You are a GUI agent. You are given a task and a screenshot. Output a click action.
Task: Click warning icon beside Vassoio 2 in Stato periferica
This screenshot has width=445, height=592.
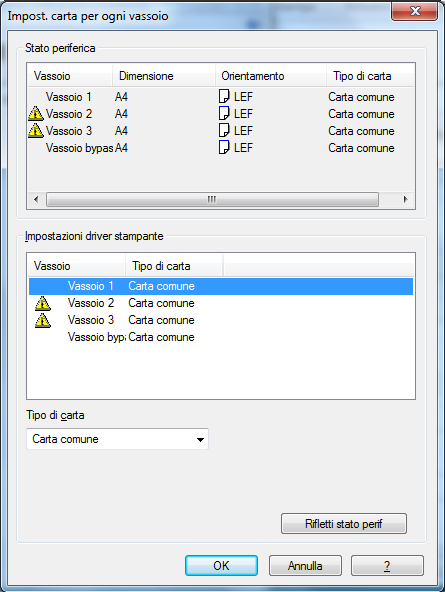pyautogui.click(x=36, y=114)
